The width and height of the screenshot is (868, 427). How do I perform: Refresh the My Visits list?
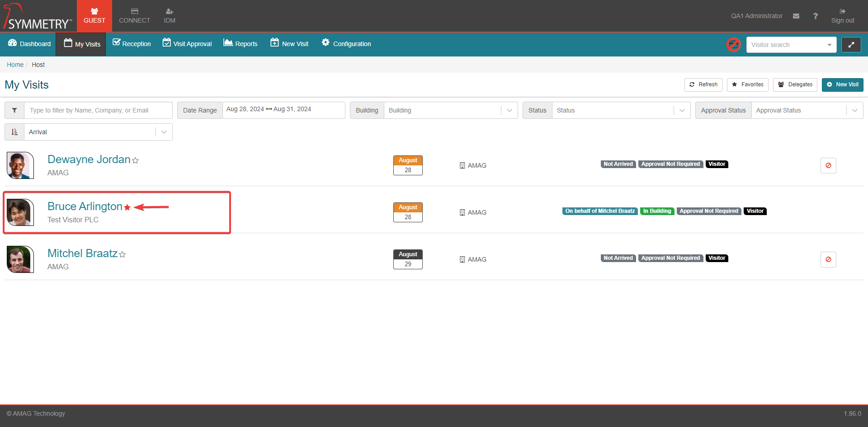[x=703, y=84]
